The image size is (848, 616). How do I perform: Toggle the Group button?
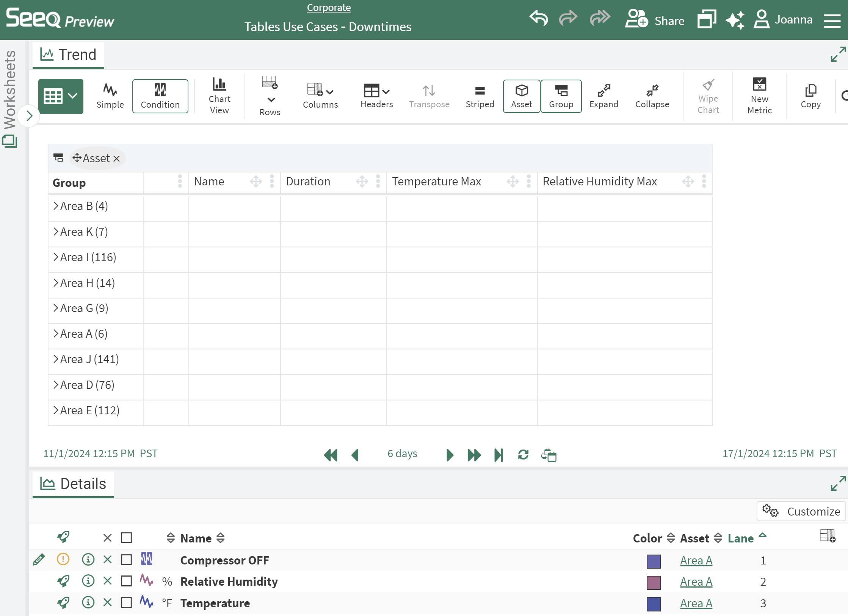561,96
